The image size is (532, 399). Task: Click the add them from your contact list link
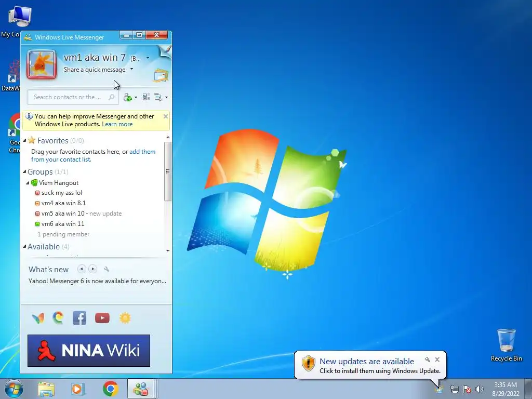tap(94, 156)
